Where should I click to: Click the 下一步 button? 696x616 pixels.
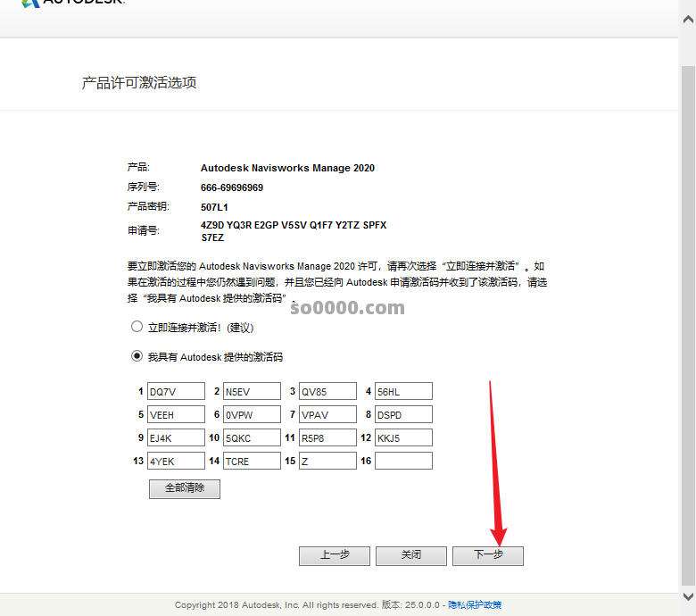pyautogui.click(x=487, y=555)
